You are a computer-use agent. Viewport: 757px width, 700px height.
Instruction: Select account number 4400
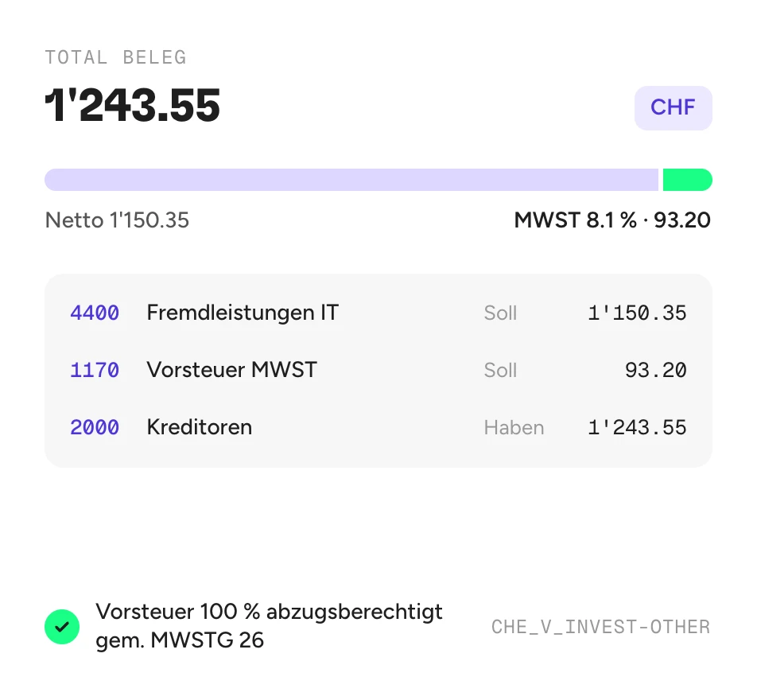[x=95, y=313]
